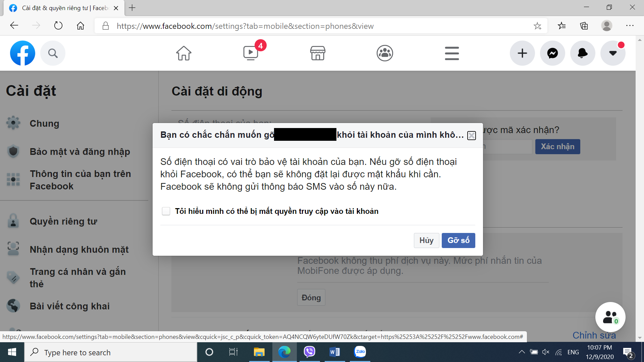Expand the account dropdown arrow

pos(613,53)
